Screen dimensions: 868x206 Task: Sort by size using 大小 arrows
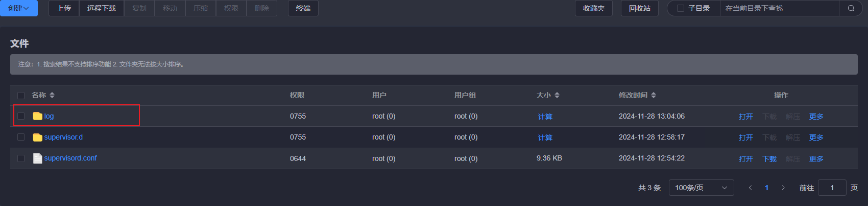(557, 95)
